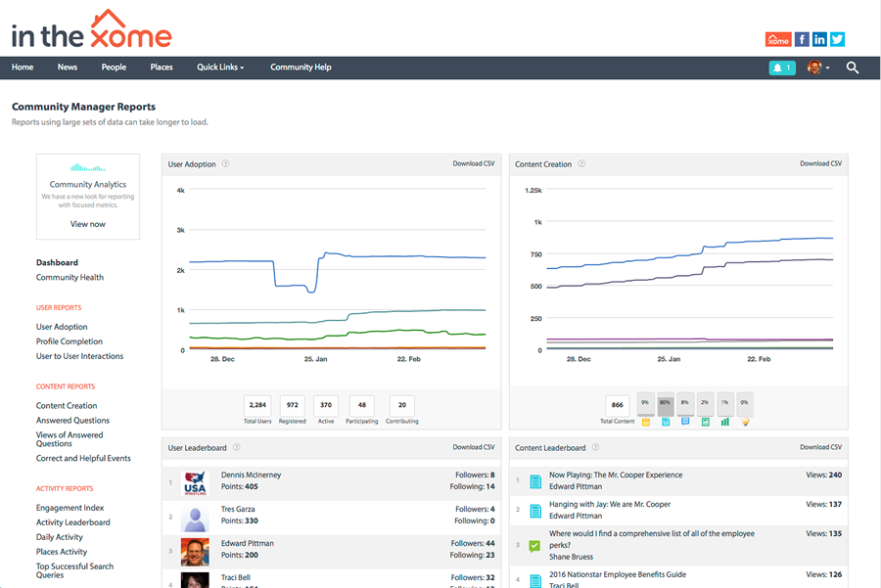
Task: Open Community Help in navigation bar
Action: (x=301, y=68)
